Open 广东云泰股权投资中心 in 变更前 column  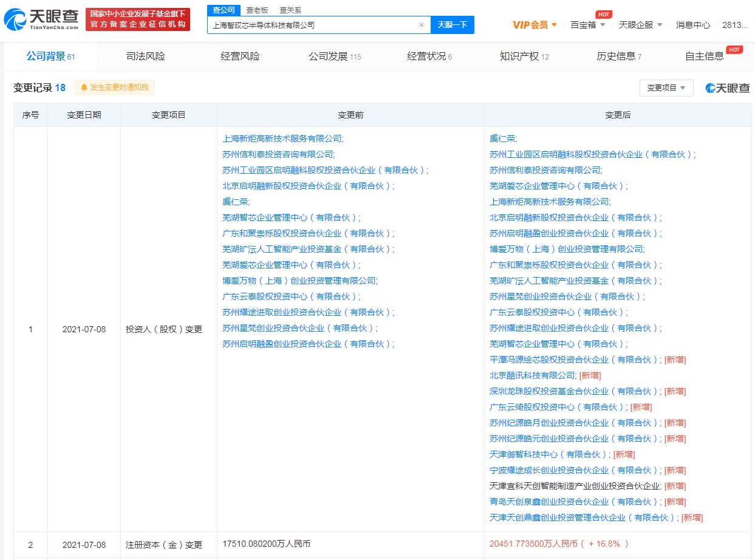tap(291, 296)
